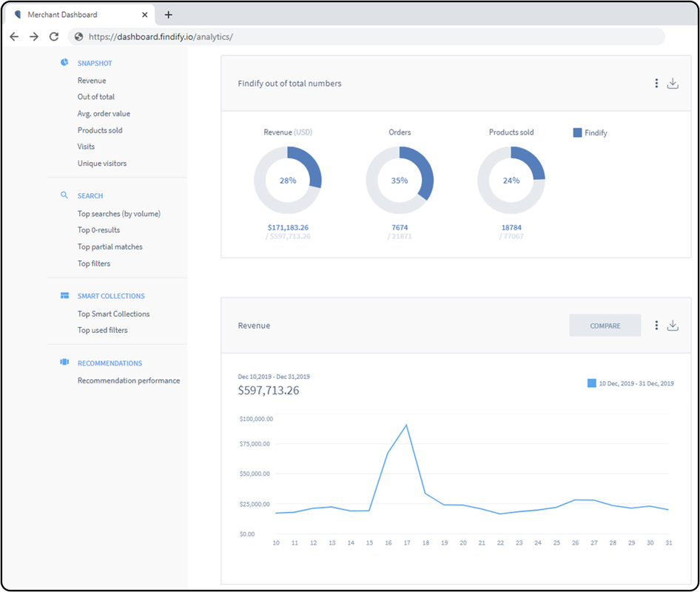Go back using browser back arrow
This screenshot has height=592, width=700.
14,36
